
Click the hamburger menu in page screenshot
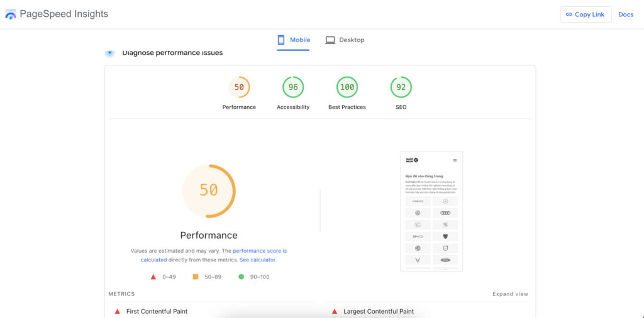point(455,160)
